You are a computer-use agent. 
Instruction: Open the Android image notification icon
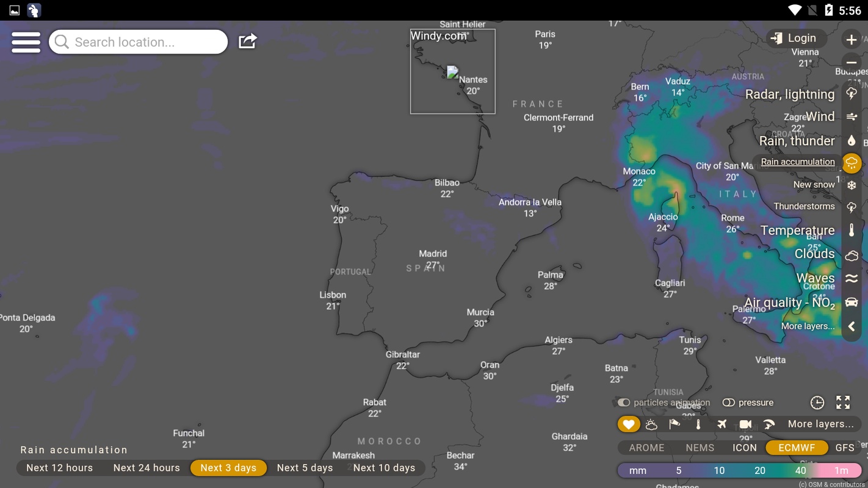point(15,10)
